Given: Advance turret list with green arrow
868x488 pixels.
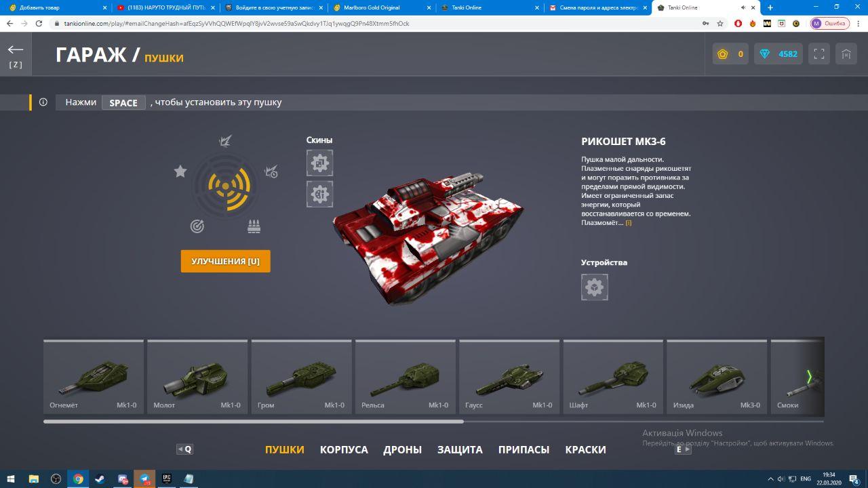Looking at the screenshot, I should (809, 377).
